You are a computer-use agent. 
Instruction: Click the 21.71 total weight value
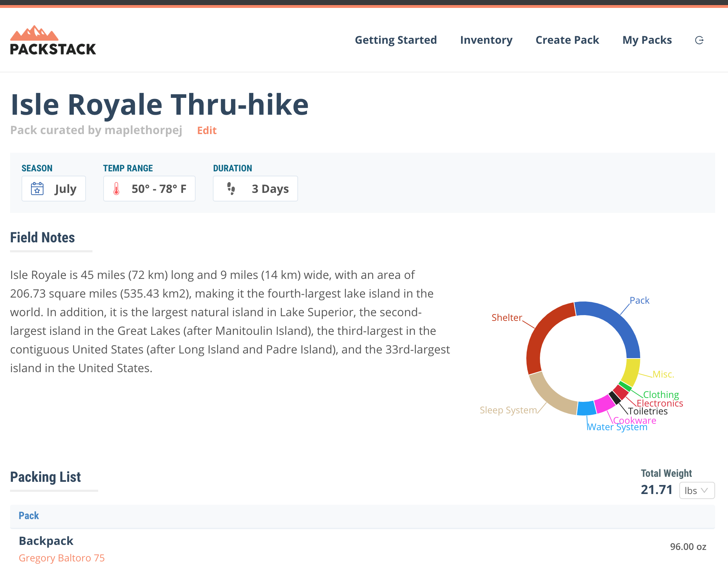pos(657,490)
